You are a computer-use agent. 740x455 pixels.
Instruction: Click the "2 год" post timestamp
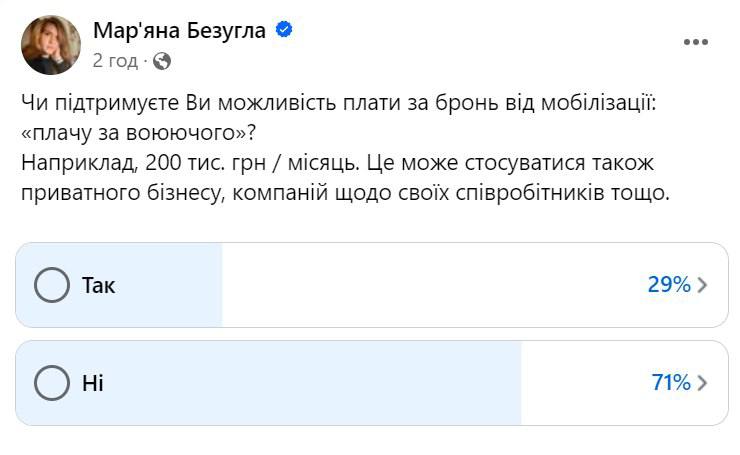pos(115,60)
